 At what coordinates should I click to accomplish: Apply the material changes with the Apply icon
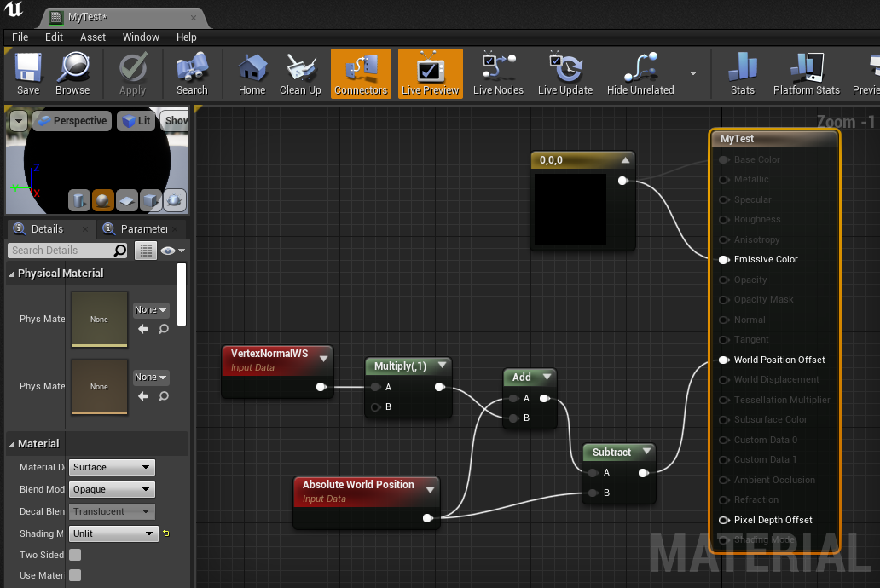click(132, 73)
